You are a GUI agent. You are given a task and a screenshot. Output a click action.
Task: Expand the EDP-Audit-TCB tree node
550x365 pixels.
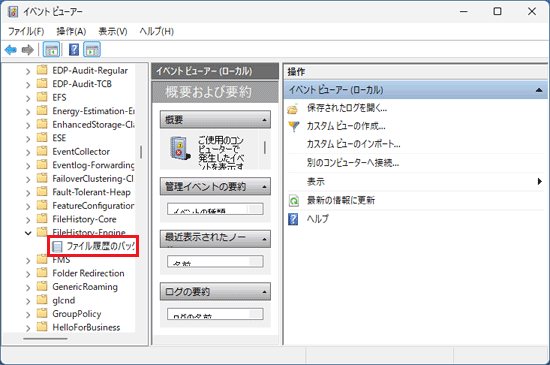pos(28,85)
